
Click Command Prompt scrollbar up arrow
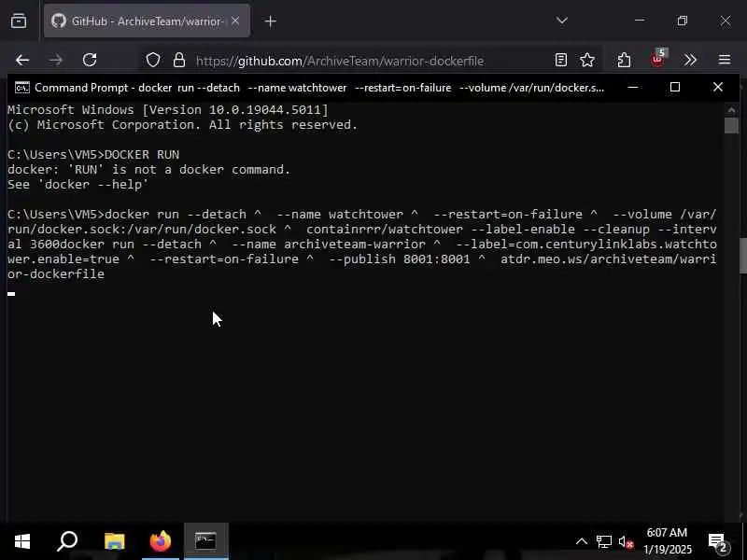point(731,109)
